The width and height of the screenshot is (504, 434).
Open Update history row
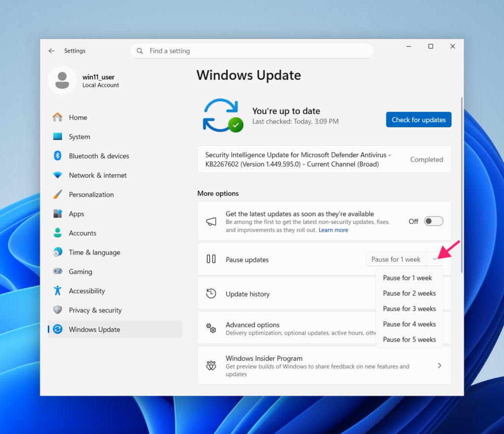[324, 294]
